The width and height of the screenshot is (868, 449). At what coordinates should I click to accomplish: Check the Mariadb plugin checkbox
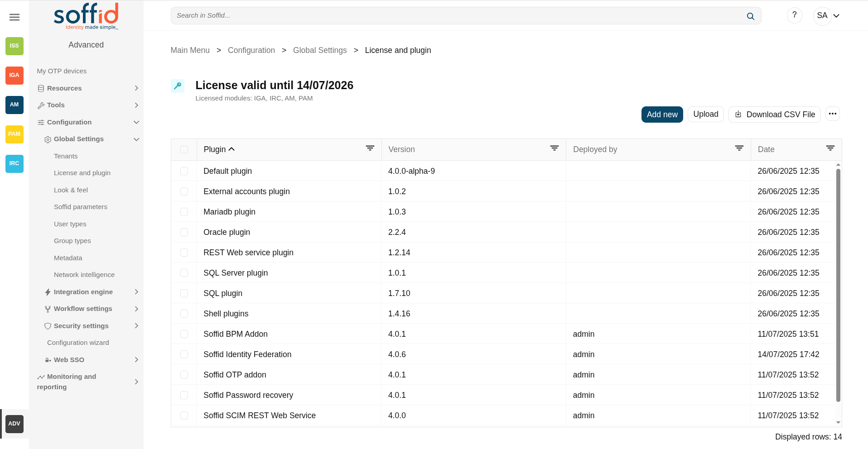(x=184, y=212)
